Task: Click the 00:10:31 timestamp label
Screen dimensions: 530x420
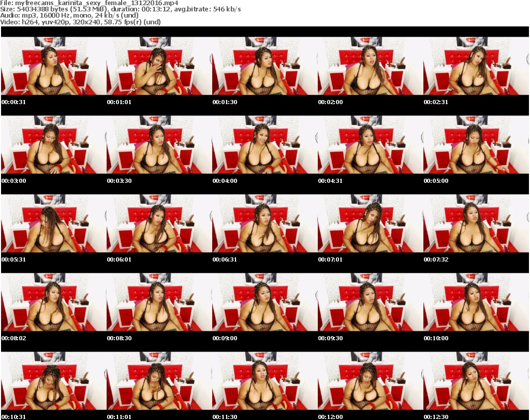Action: [13, 417]
